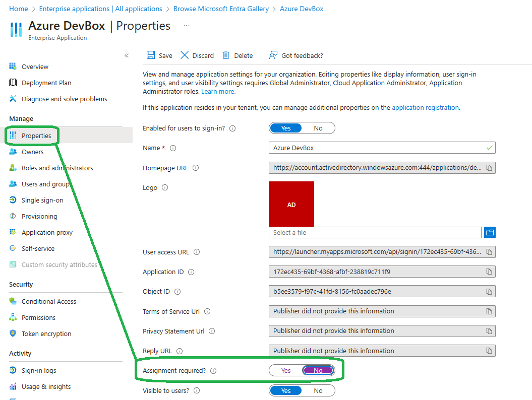Image resolution: width=532 pixels, height=400 pixels.
Task: Set Visible to users to No
Action: pos(318,390)
